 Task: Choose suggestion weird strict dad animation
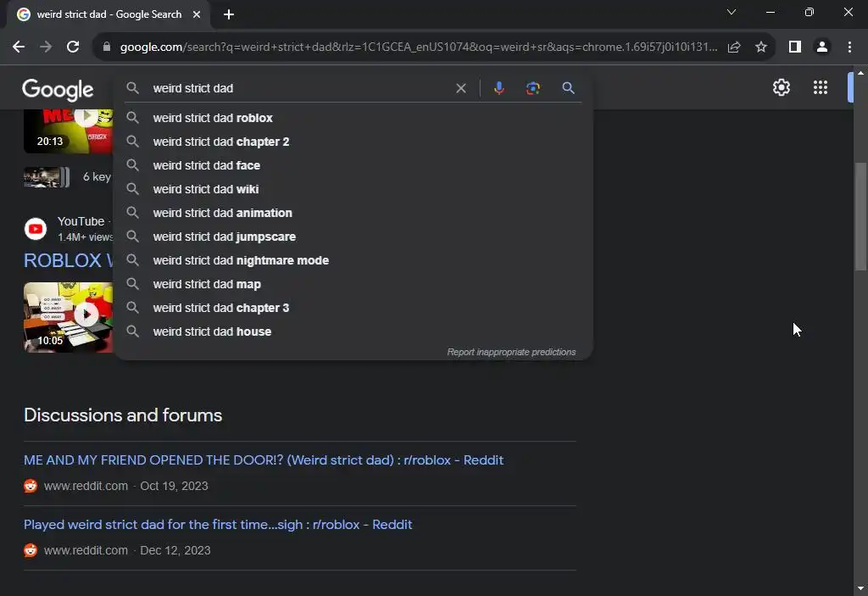(x=353, y=214)
